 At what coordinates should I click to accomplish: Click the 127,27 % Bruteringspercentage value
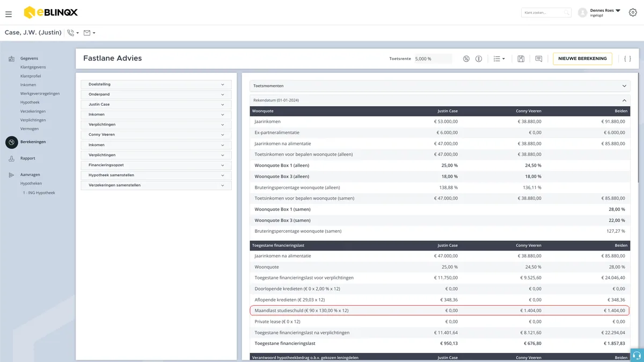[x=616, y=231]
